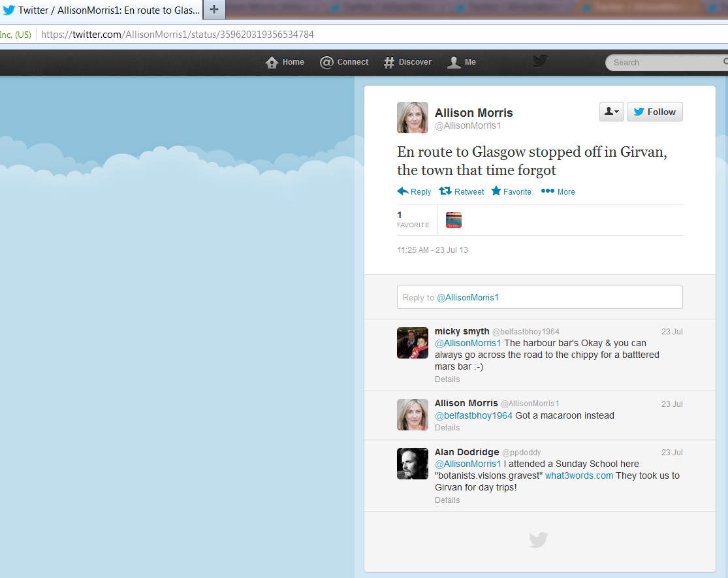Expand Details under Alan Dodridge's reply
The image size is (728, 578).
tap(447, 500)
